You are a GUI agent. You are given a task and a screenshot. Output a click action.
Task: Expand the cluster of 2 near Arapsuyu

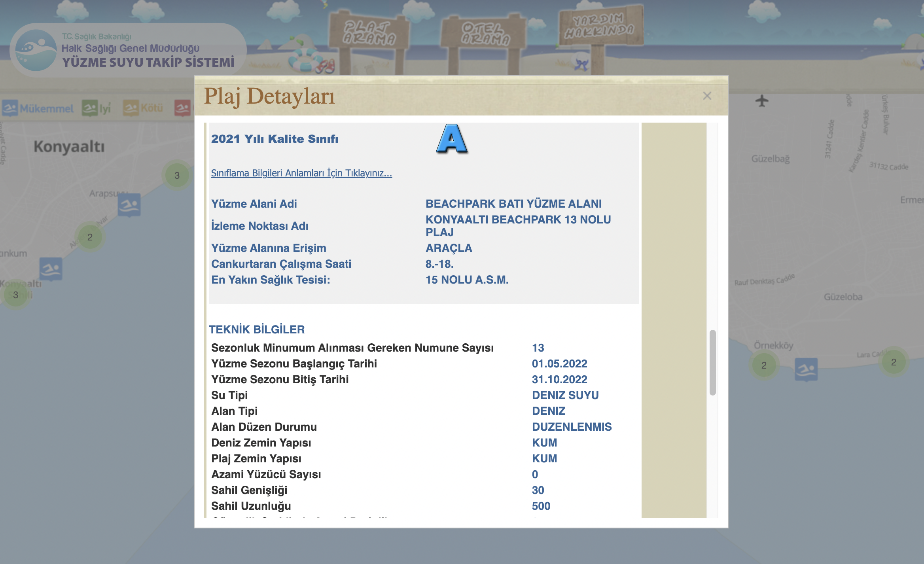tap(90, 237)
